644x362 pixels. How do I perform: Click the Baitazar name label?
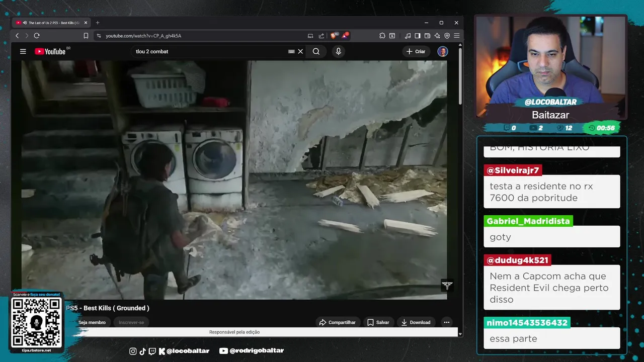pyautogui.click(x=550, y=115)
